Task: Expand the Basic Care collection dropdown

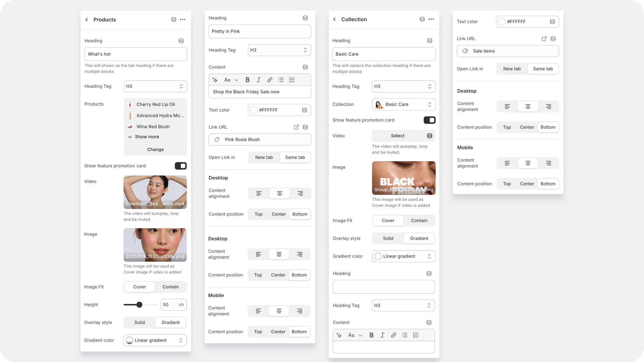Action: 404,105
